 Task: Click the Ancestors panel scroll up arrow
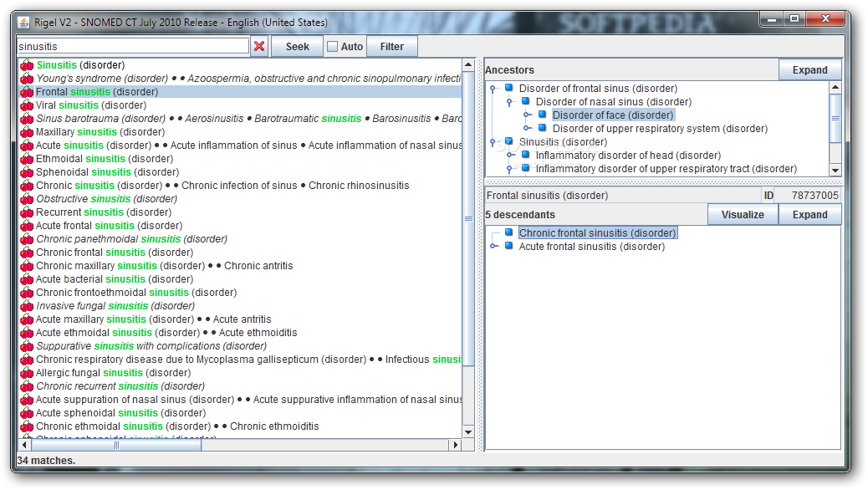tap(835, 88)
